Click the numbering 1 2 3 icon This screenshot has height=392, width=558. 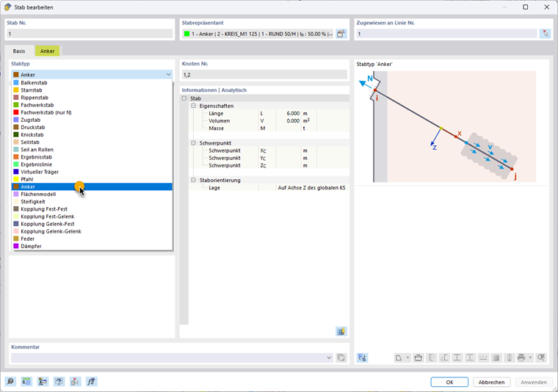[x=483, y=357]
